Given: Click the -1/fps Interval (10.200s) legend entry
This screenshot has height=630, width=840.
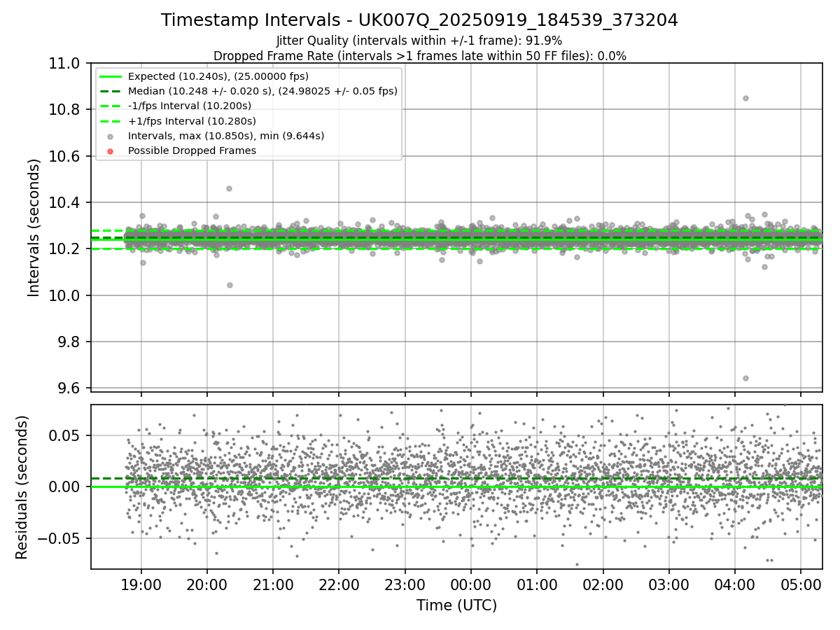Looking at the screenshot, I should (x=190, y=106).
